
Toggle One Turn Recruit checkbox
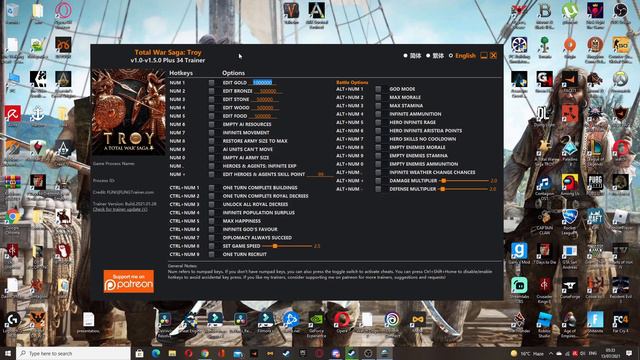pyautogui.click(x=211, y=254)
